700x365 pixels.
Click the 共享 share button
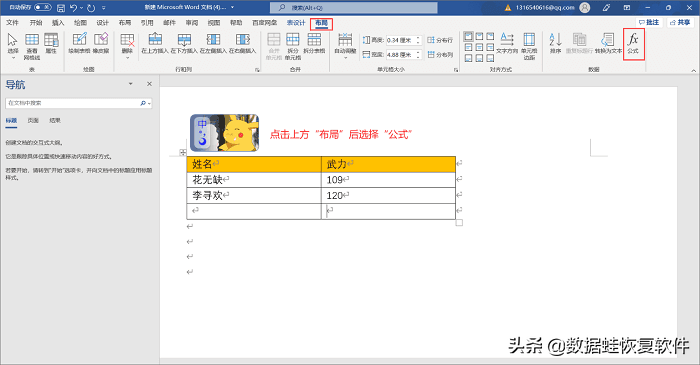(x=680, y=22)
